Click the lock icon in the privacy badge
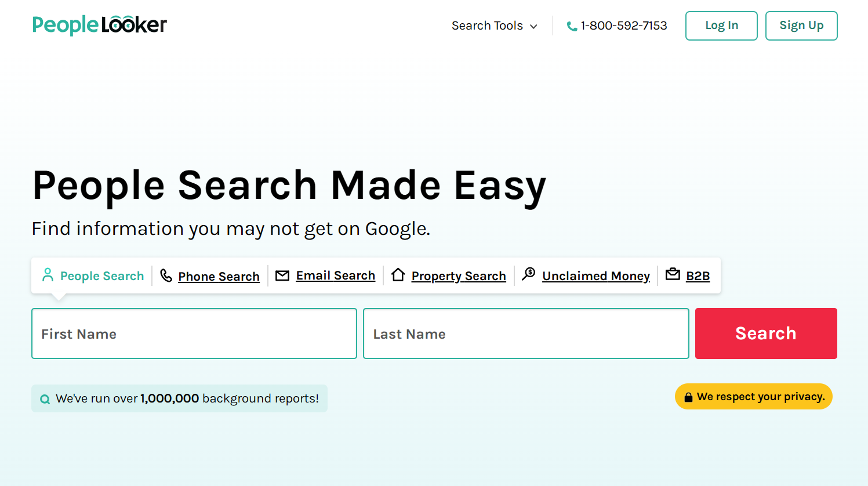 coord(689,396)
